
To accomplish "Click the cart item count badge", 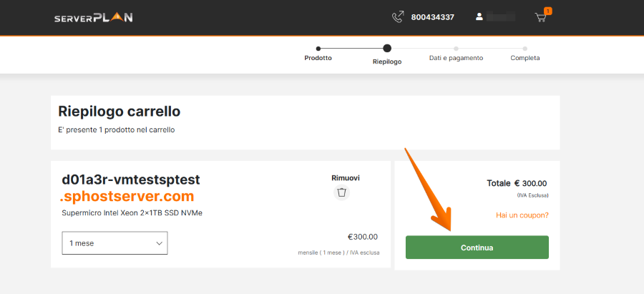I will 548,11.
